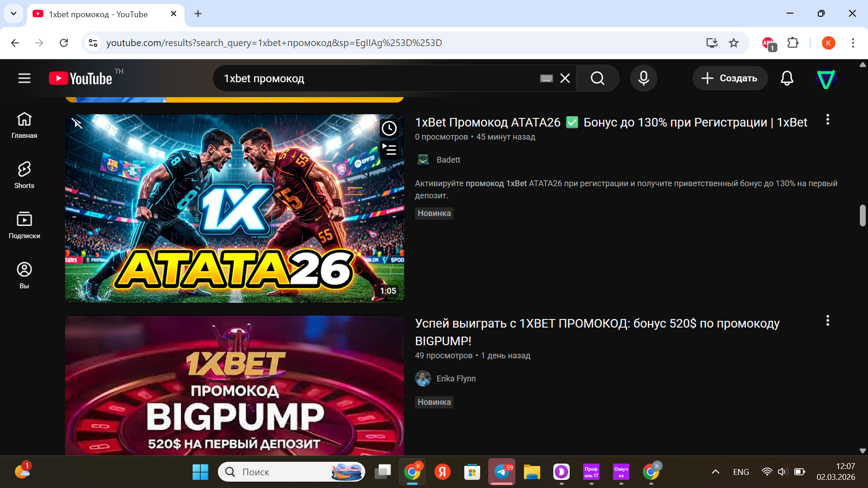Bookmark this page with star icon
The image size is (868, 488).
point(733,43)
